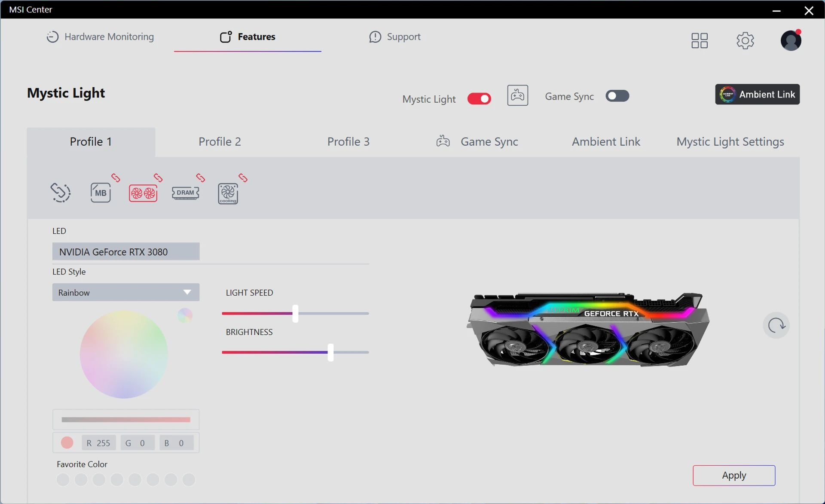Open the user profile avatar

791,40
